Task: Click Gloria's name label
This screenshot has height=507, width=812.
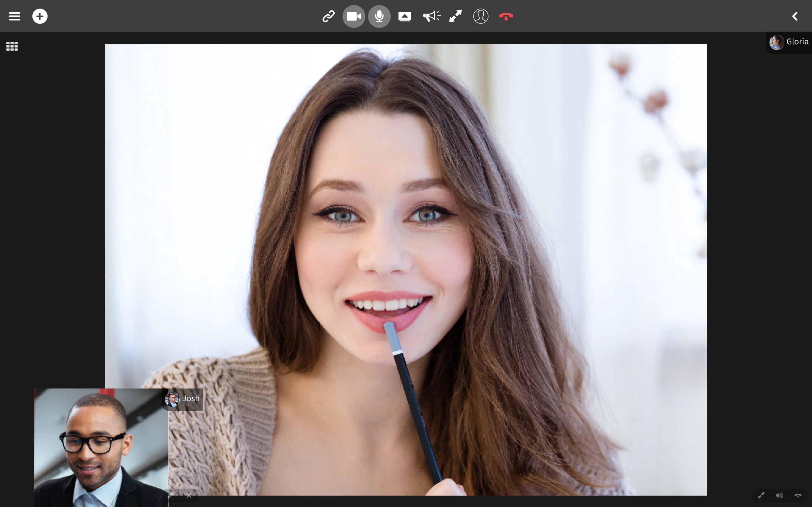Action: point(797,42)
